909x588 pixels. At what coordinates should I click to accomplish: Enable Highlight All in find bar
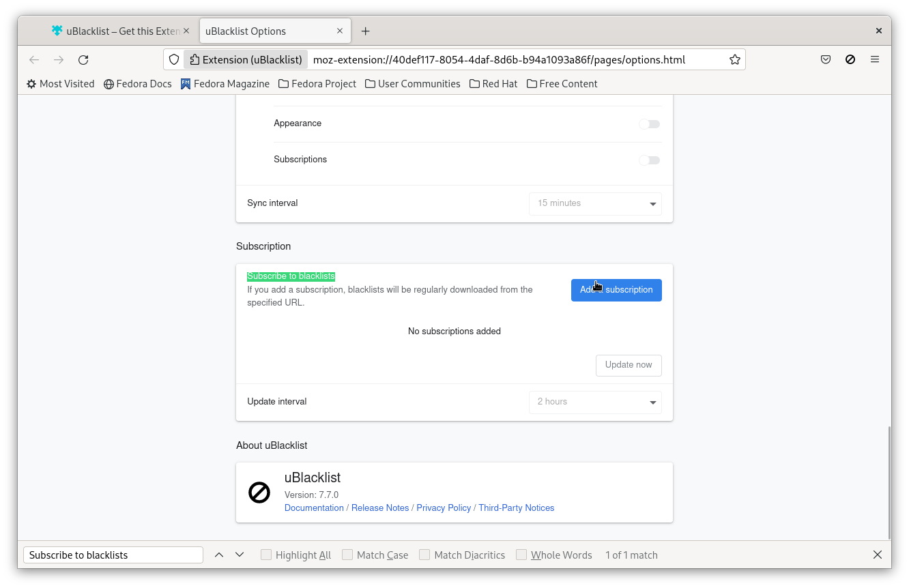coord(266,555)
